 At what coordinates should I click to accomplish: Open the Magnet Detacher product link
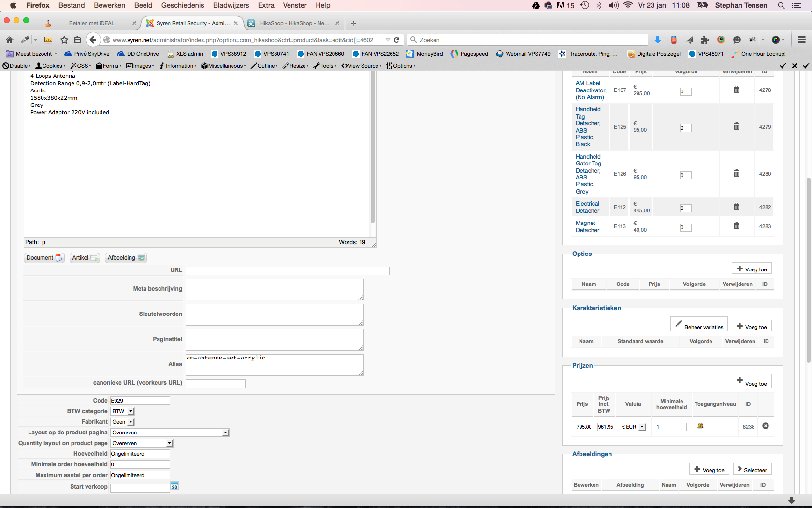[x=587, y=226]
